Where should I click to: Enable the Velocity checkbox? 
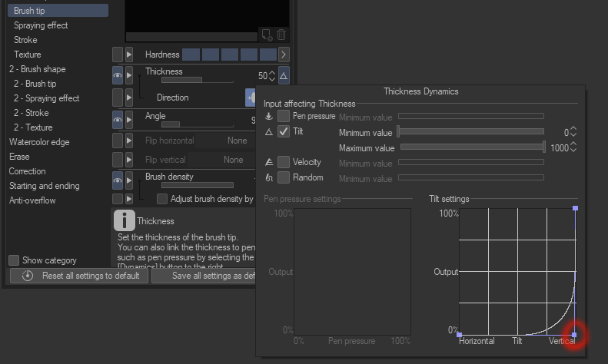[x=284, y=162]
